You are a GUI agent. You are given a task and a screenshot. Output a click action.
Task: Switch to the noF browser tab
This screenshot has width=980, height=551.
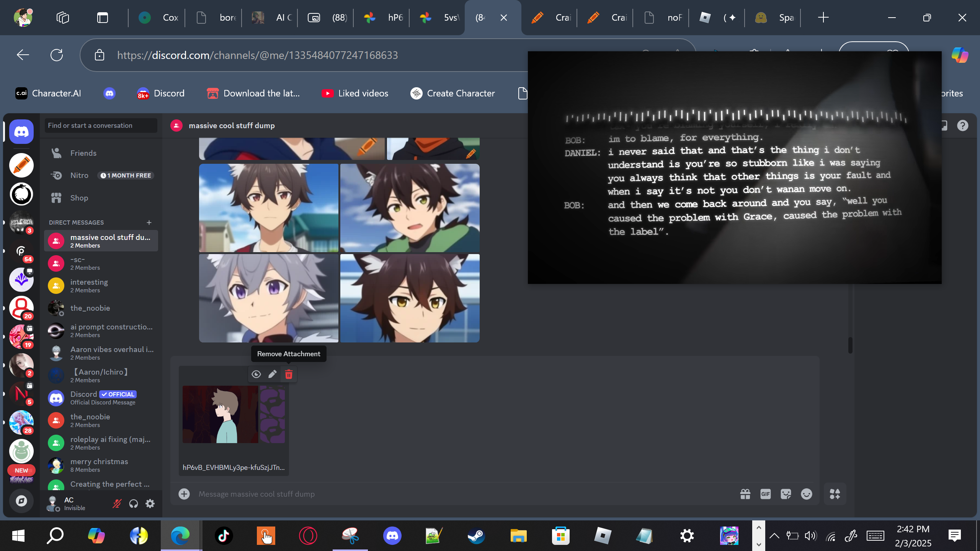click(661, 18)
